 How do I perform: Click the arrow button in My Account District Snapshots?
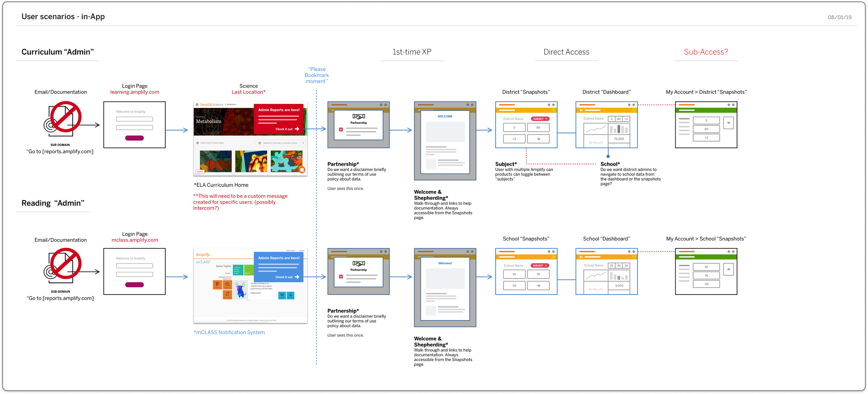pos(728,123)
